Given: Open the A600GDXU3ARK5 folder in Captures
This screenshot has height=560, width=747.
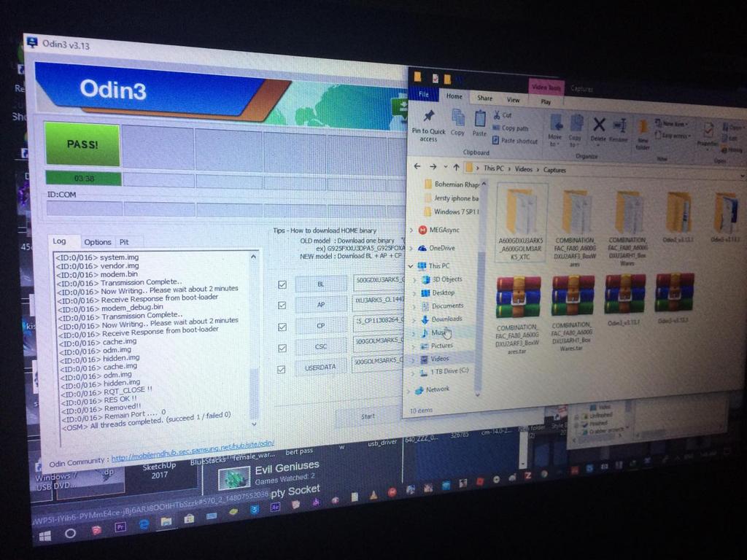Looking at the screenshot, I should tap(521, 223).
